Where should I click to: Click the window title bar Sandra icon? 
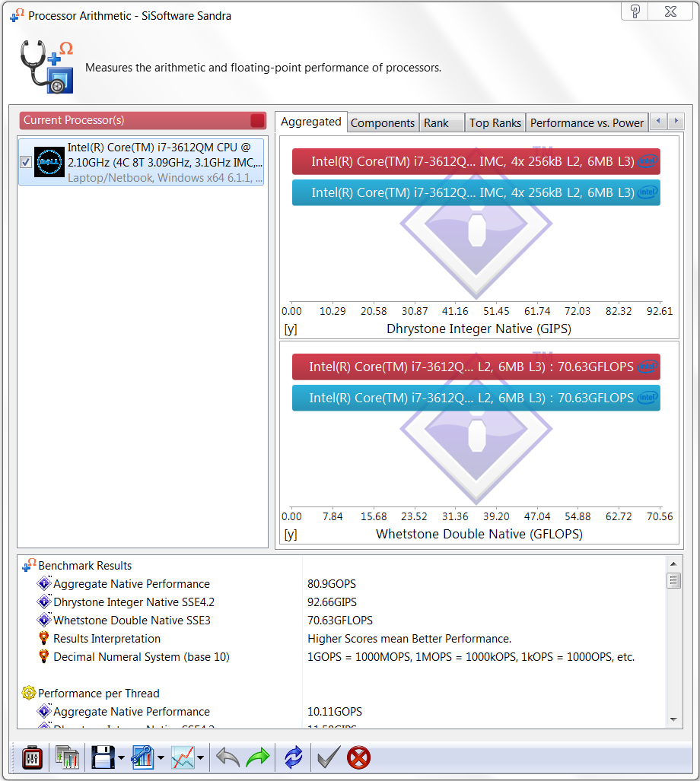click(17, 15)
